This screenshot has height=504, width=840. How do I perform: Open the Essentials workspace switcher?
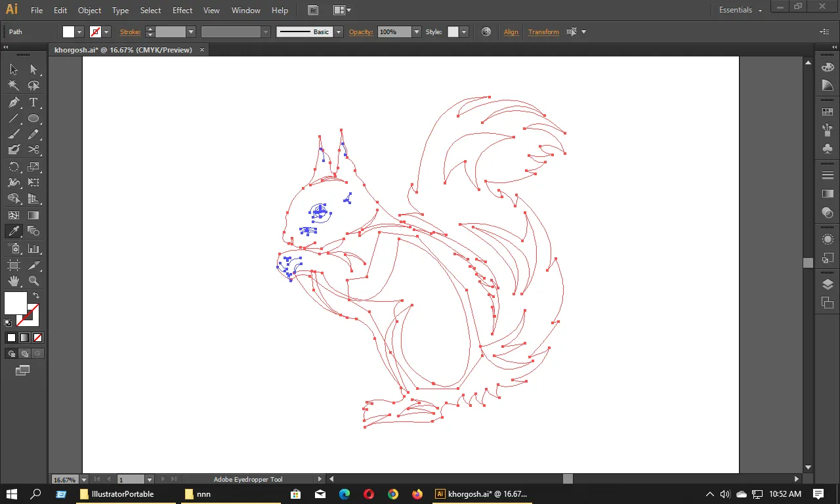click(740, 10)
